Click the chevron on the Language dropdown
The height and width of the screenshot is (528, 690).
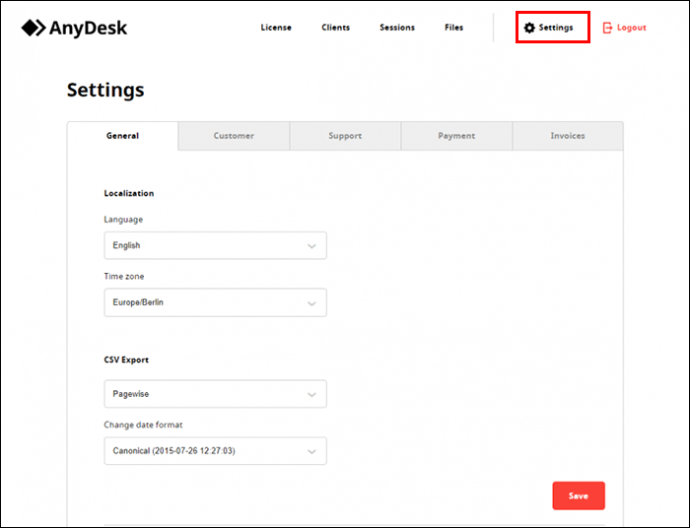point(312,246)
